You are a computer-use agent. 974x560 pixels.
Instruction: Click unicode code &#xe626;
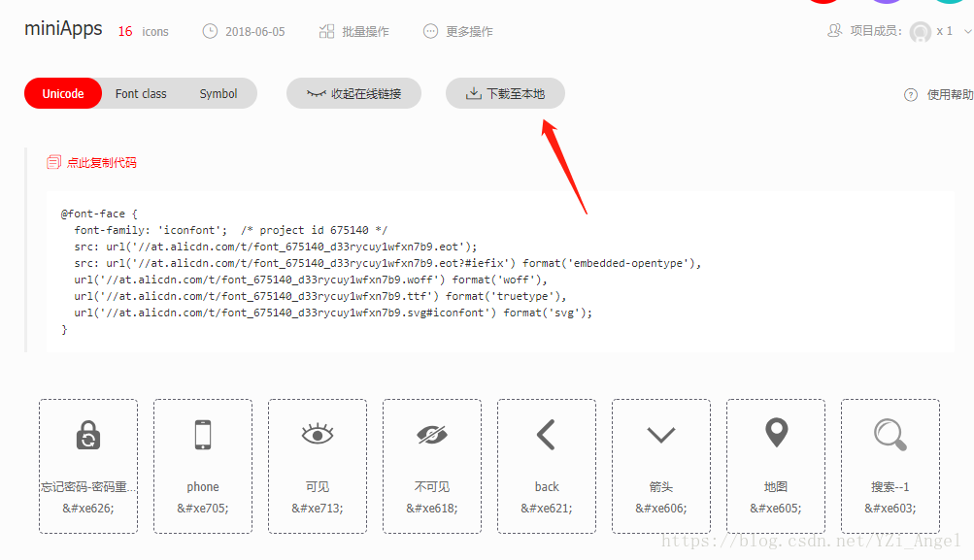point(88,509)
